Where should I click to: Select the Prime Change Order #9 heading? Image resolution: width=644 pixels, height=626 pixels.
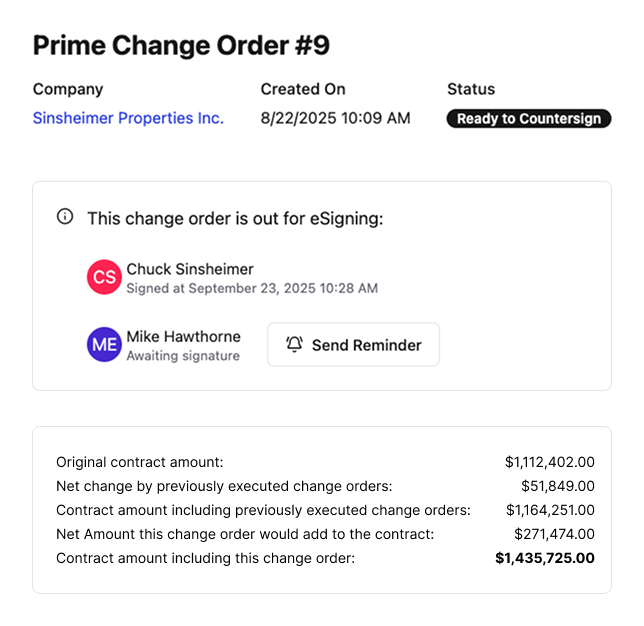point(181,46)
